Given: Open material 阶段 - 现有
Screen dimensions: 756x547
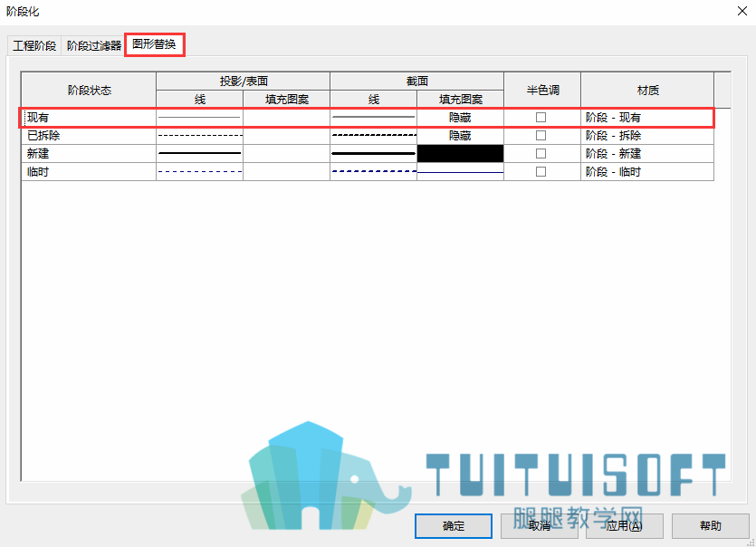Looking at the screenshot, I should [647, 117].
